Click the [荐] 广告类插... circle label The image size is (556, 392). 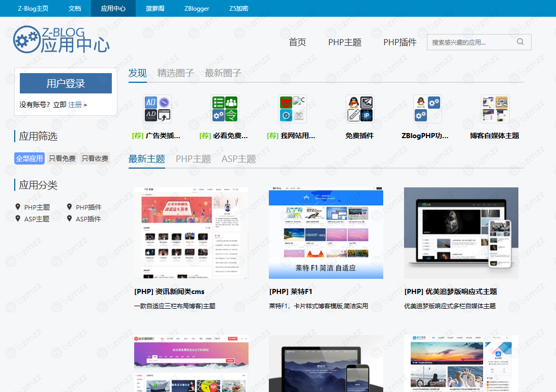(156, 136)
